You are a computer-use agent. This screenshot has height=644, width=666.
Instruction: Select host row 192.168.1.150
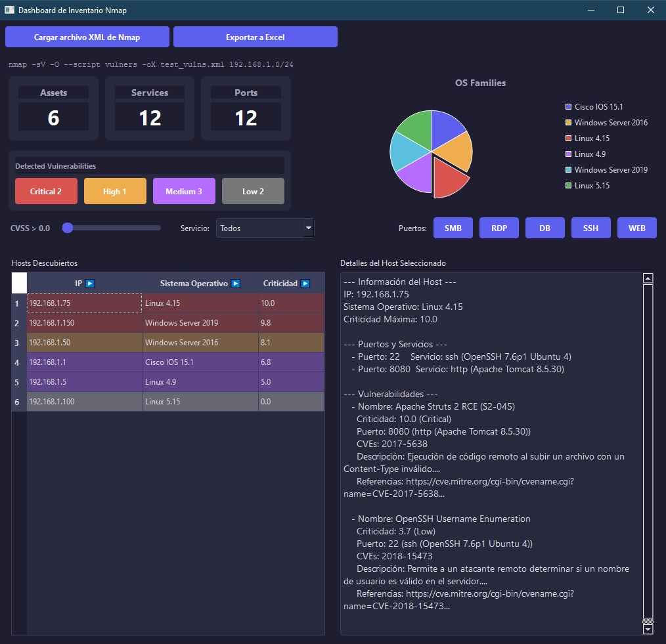point(84,323)
